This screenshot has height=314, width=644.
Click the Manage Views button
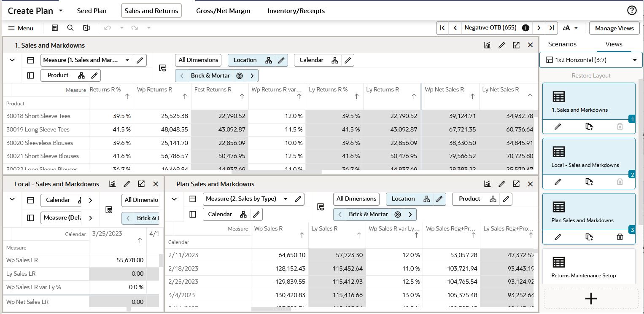coord(614,28)
